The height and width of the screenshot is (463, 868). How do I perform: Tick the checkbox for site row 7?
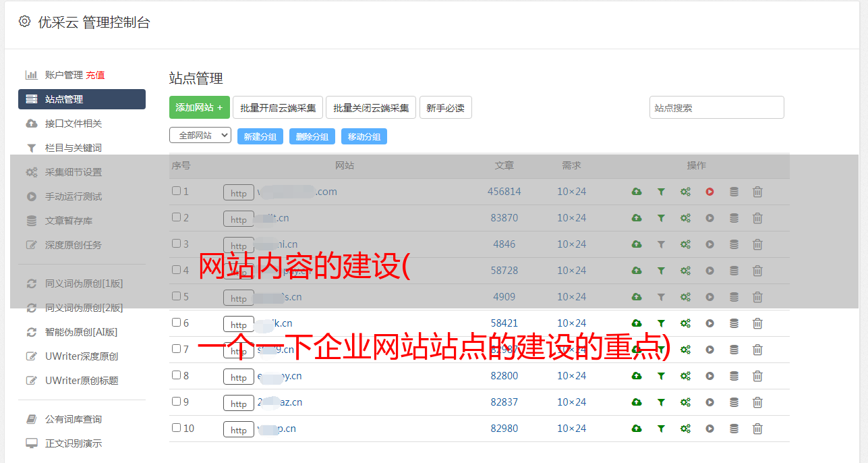(x=176, y=349)
